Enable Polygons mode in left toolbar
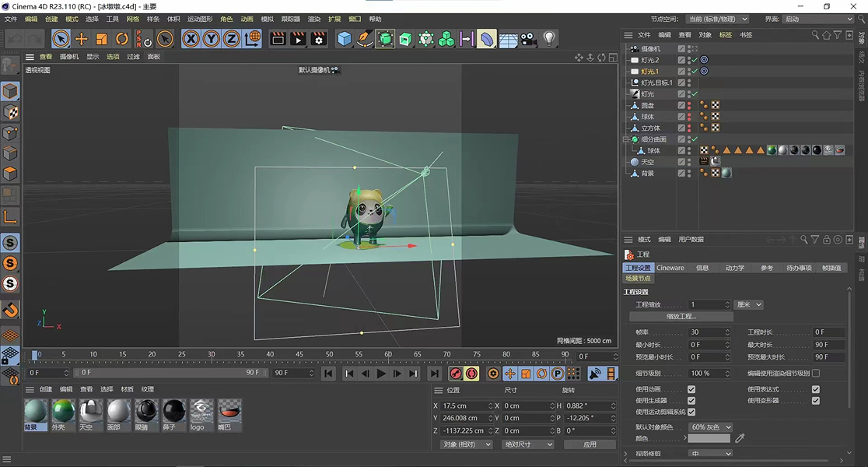 [11, 174]
